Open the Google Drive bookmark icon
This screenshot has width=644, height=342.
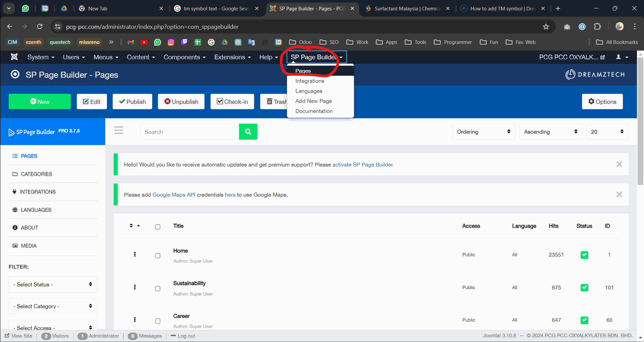click(x=225, y=42)
